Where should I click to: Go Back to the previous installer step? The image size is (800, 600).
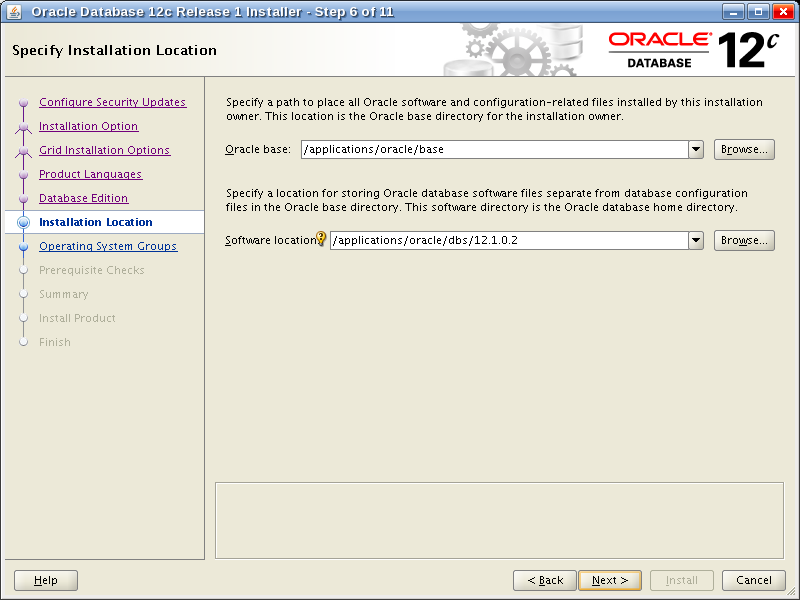[544, 580]
